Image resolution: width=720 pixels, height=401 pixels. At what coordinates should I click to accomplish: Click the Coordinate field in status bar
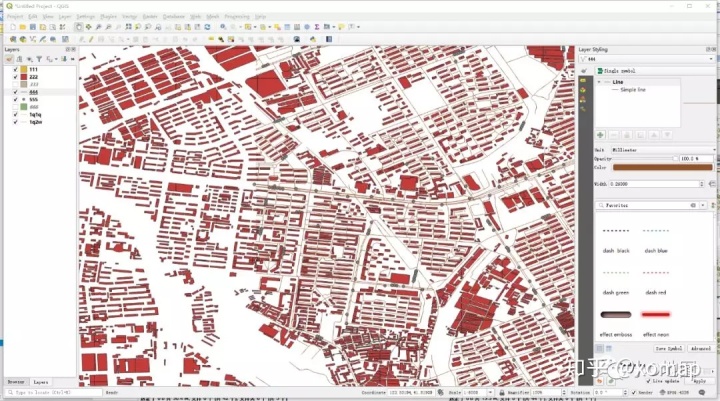tap(411, 393)
